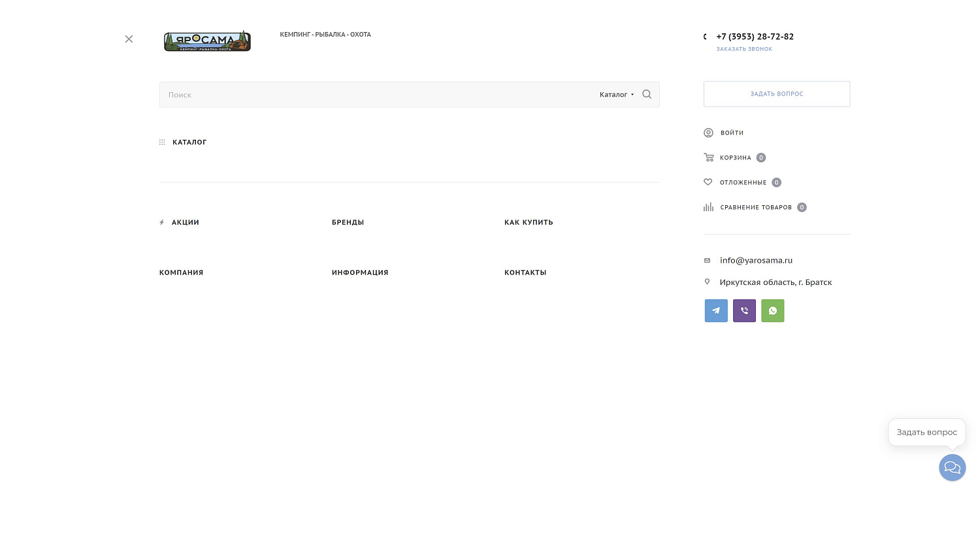This screenshot has width=980, height=534.
Task: Open the chat bubble widget icon
Action: (952, 468)
